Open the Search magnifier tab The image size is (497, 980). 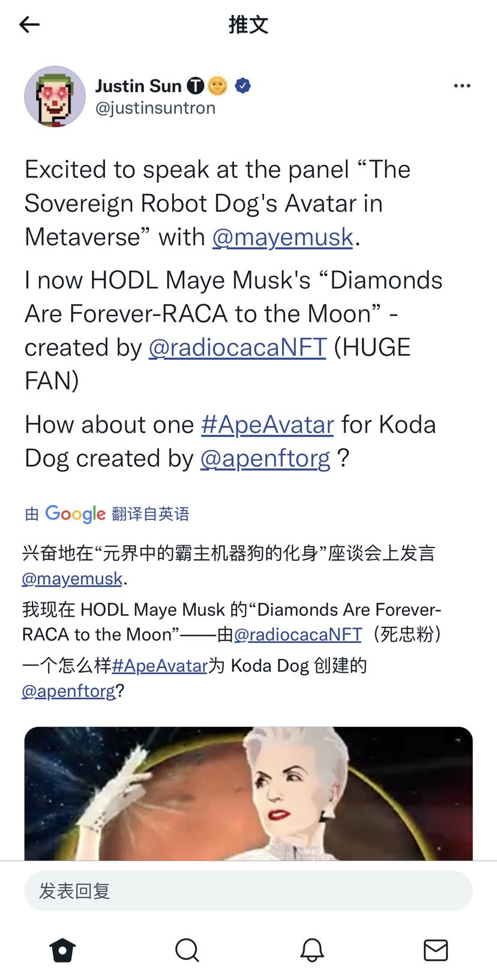coord(187,950)
